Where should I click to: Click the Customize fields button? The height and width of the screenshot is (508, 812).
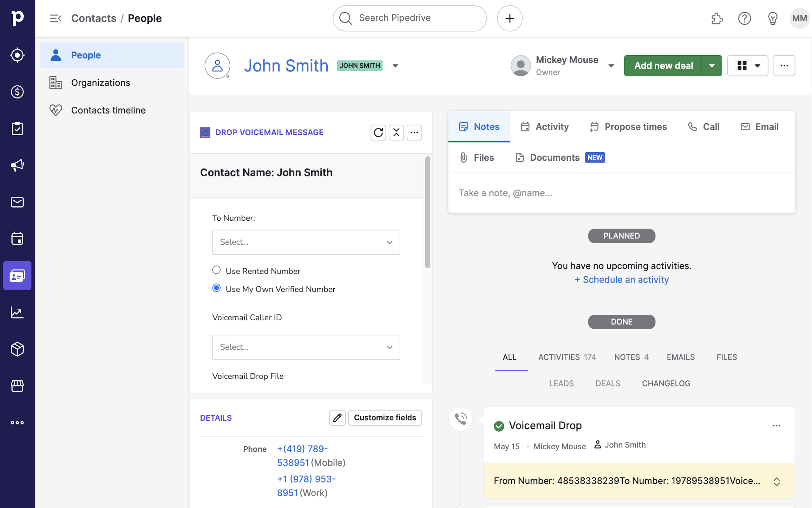(x=385, y=418)
